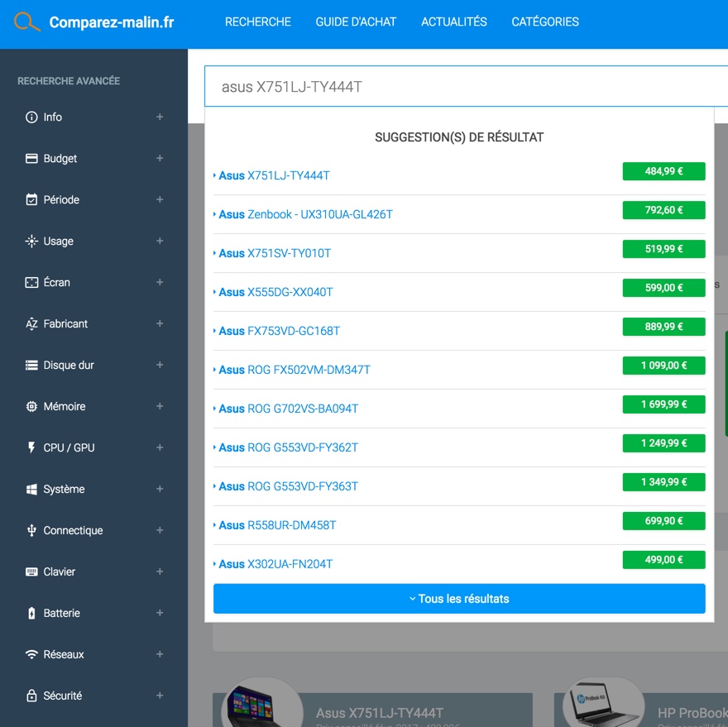Open the RECHERCHE menu item
This screenshot has height=727, width=728.
[x=258, y=22]
